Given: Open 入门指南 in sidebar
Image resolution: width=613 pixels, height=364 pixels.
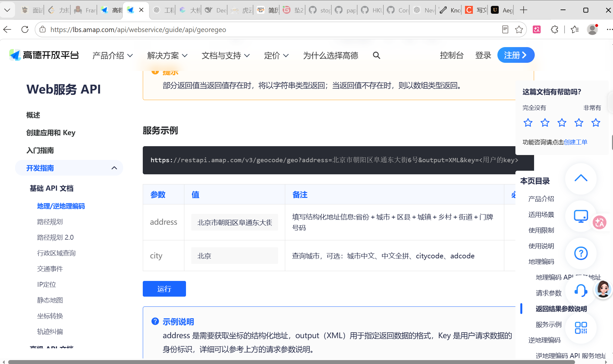Looking at the screenshot, I should 40,150.
